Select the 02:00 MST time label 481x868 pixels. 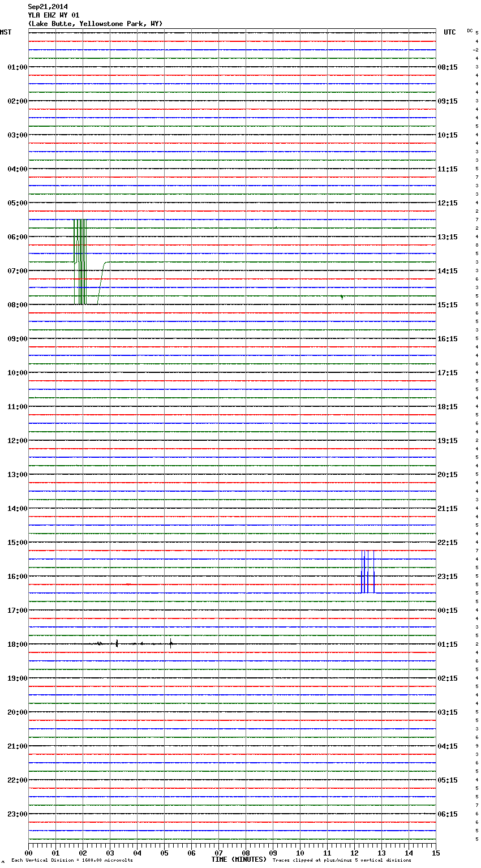pos(18,101)
